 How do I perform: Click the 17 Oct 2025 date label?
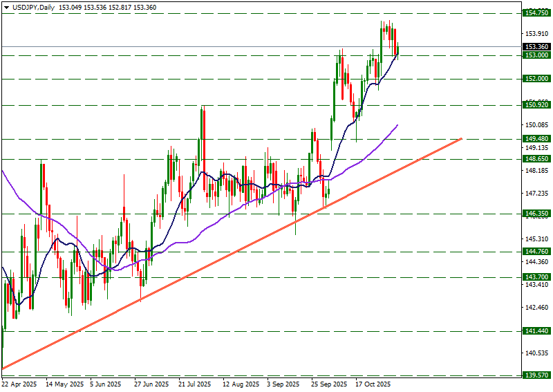[x=373, y=384]
